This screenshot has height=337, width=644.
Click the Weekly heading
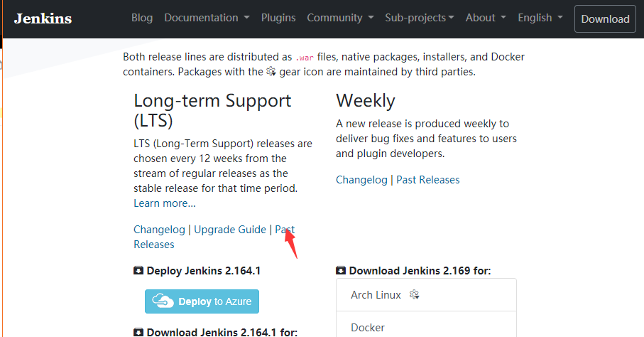pos(366,101)
